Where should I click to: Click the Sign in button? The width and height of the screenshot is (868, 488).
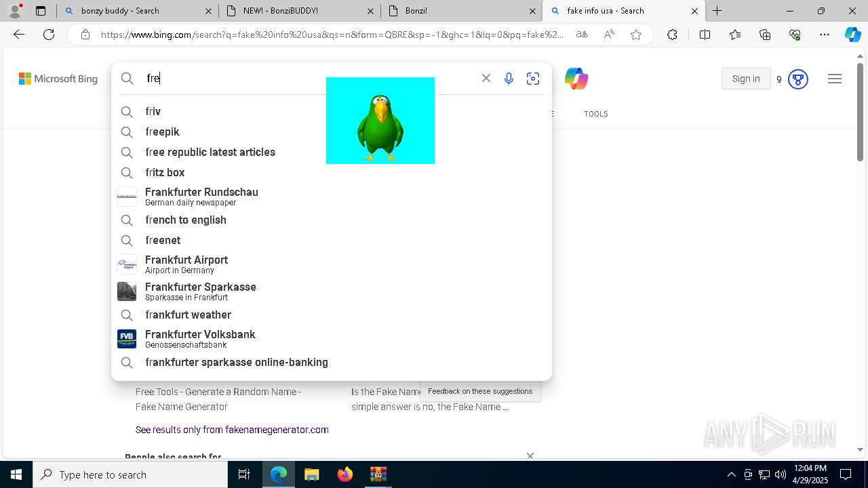pyautogui.click(x=746, y=79)
